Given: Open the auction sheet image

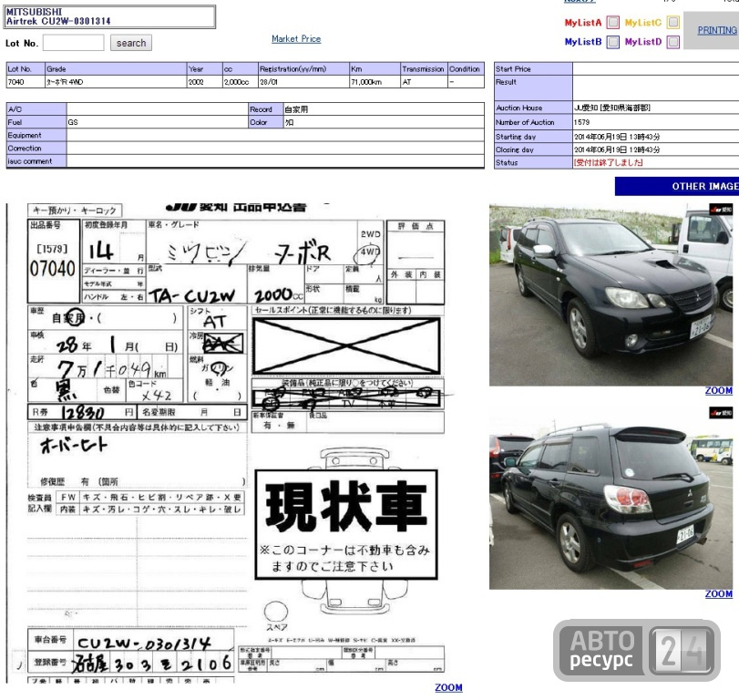Looking at the screenshot, I should pyautogui.click(x=231, y=443).
